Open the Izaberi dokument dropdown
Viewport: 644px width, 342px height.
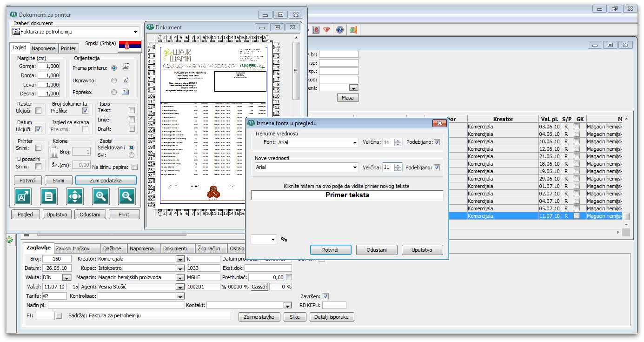(135, 32)
